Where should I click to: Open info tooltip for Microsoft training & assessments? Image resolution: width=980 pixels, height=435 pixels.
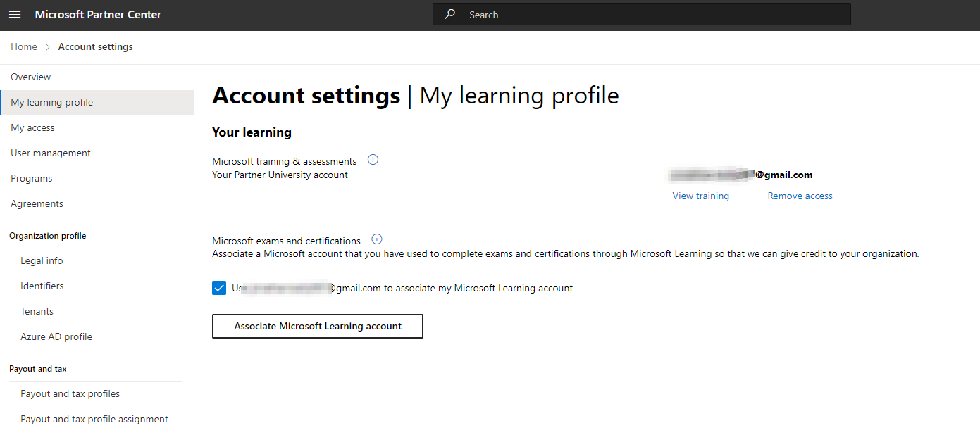tap(373, 160)
